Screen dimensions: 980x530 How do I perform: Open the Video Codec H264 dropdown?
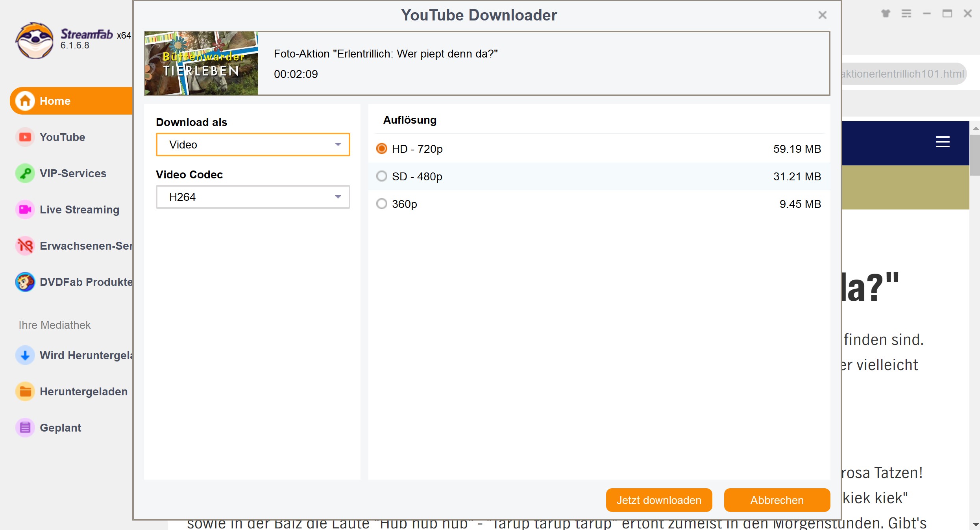(253, 197)
